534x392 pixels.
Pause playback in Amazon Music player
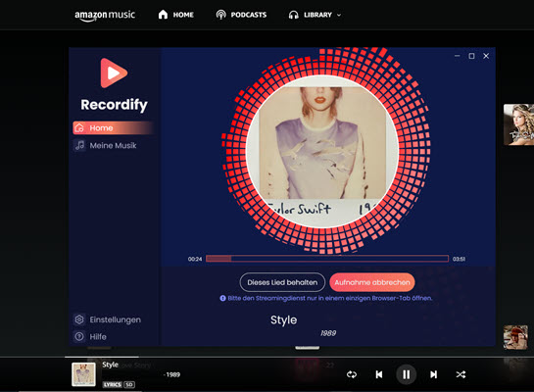(x=406, y=374)
